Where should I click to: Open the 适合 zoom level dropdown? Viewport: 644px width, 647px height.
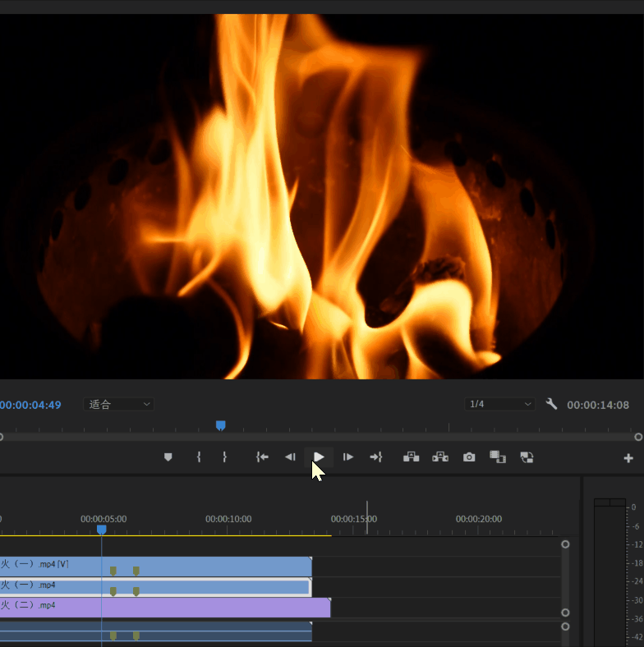pos(119,404)
